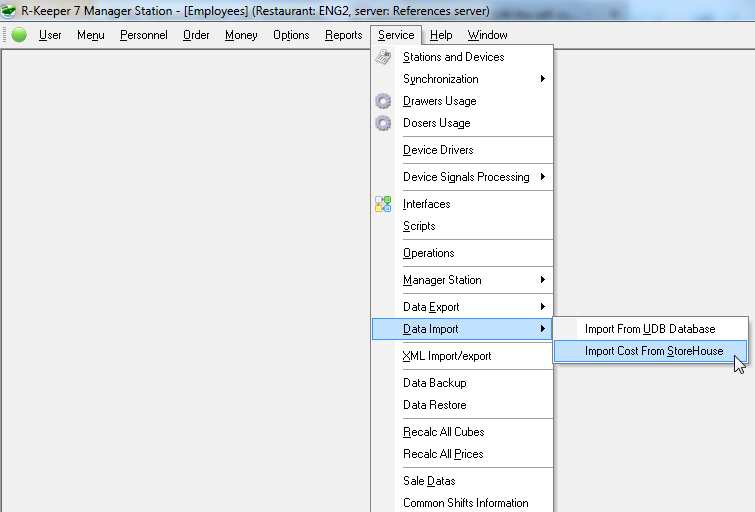The image size is (755, 512).
Task: Close the open Service menu
Action: click(396, 35)
